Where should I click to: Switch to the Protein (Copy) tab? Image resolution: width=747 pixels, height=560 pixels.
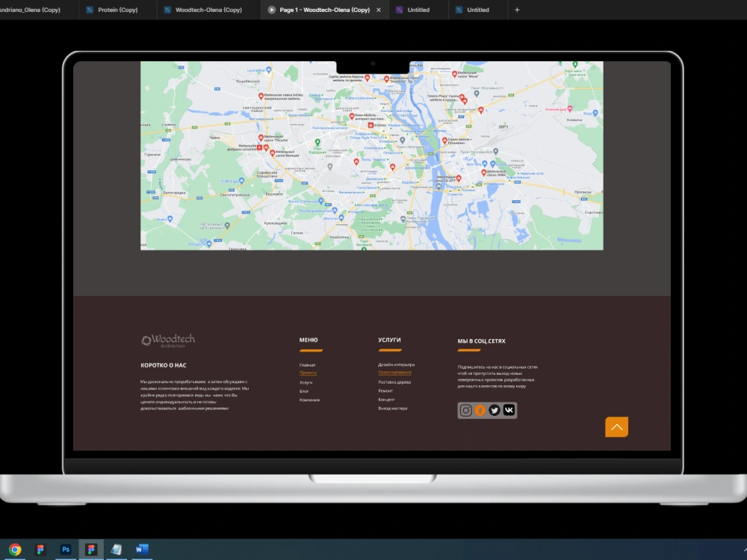118,10
